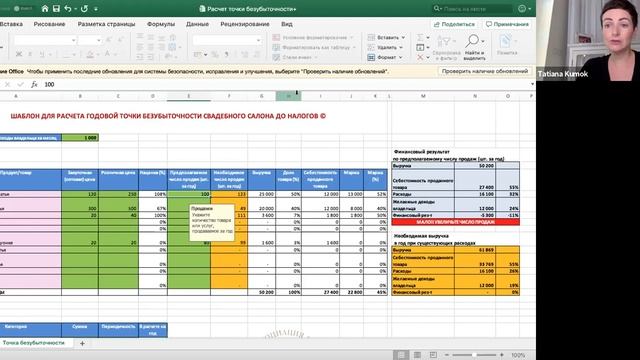Click the Категория header cell at the bottom
This screenshot has height=360, width=640.
[31, 330]
